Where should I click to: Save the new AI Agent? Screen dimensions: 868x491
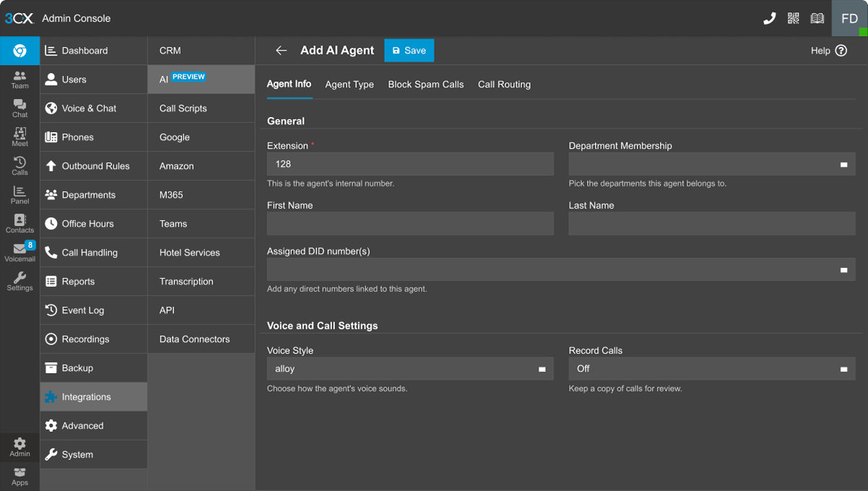409,50
